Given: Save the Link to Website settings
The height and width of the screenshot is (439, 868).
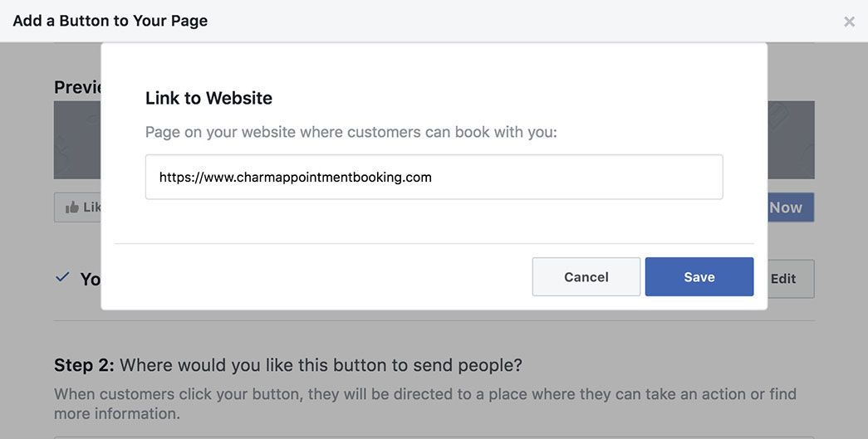Looking at the screenshot, I should 699,277.
